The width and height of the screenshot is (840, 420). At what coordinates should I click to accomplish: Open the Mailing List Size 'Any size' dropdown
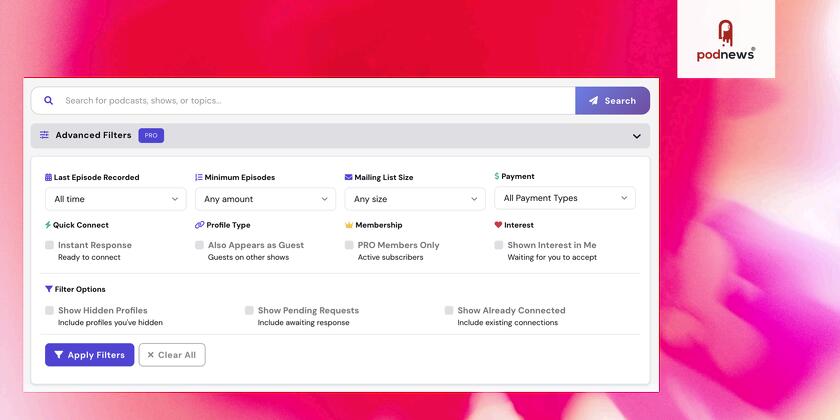(415, 199)
